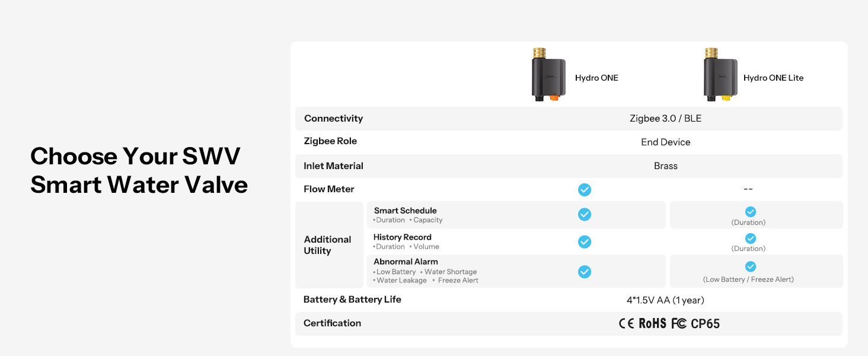Viewport: 868px width, 356px height.
Task: Click the "(Low Battery / Freeze Alert)" note
Action: pyautogui.click(x=748, y=279)
